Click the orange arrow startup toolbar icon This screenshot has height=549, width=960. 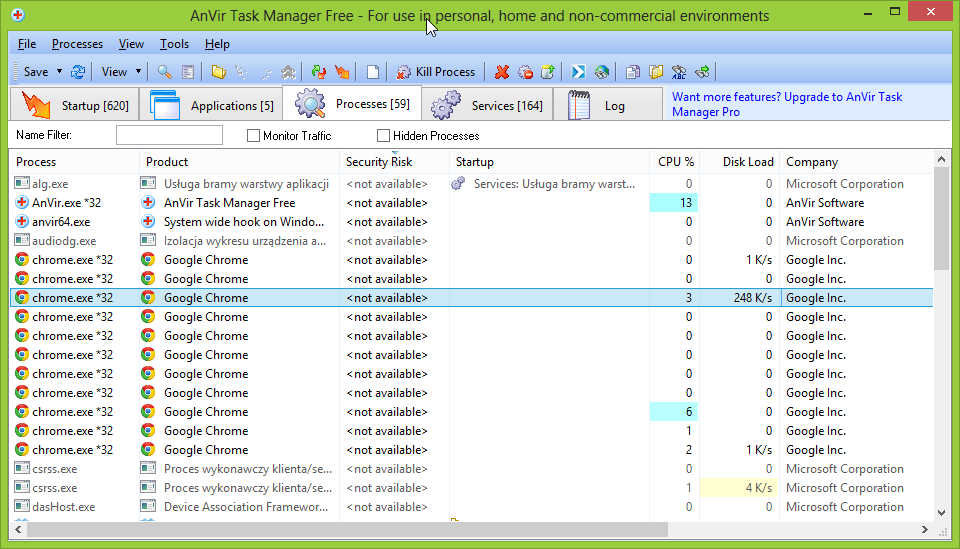(342, 72)
